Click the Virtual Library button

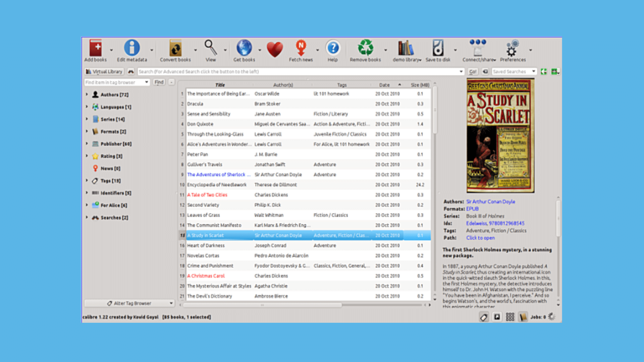point(104,71)
